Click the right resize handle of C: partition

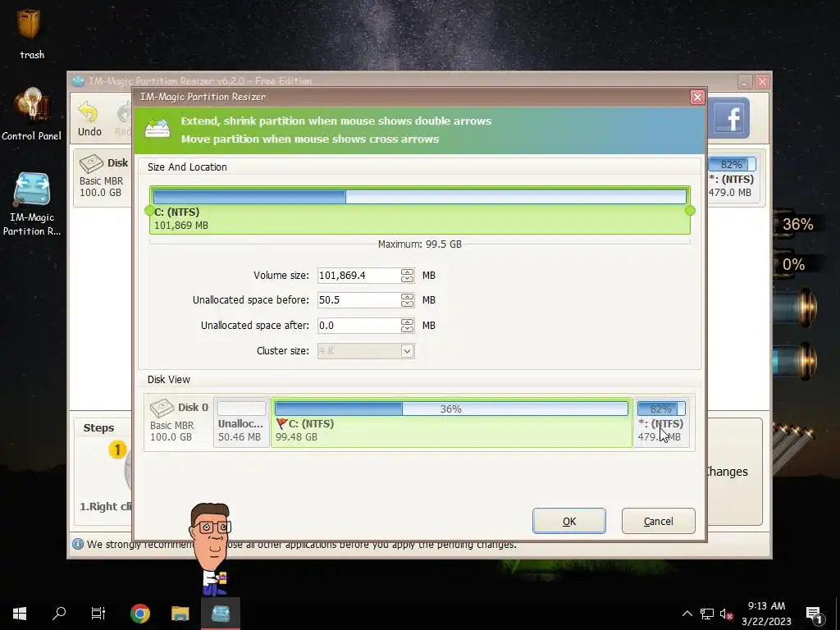click(x=690, y=211)
